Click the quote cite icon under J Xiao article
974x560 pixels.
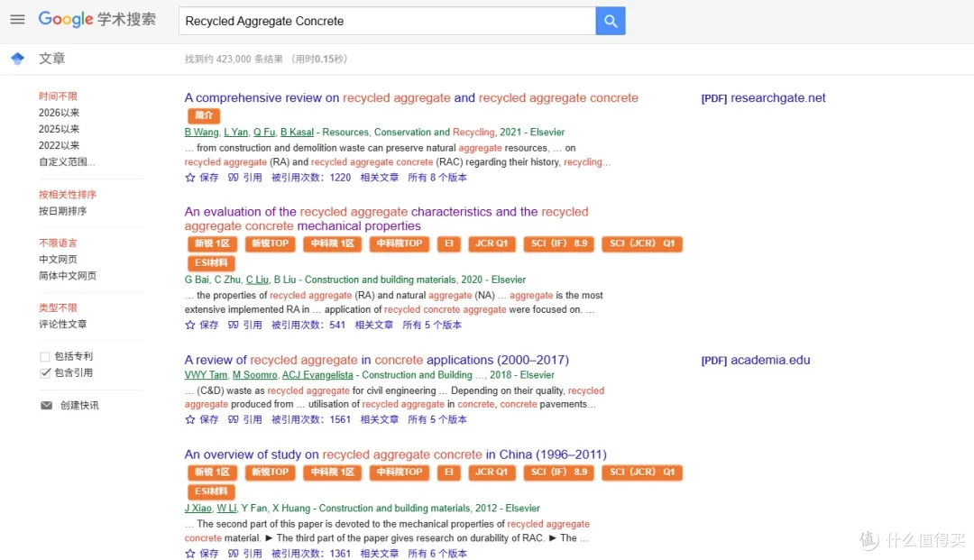[x=233, y=554]
